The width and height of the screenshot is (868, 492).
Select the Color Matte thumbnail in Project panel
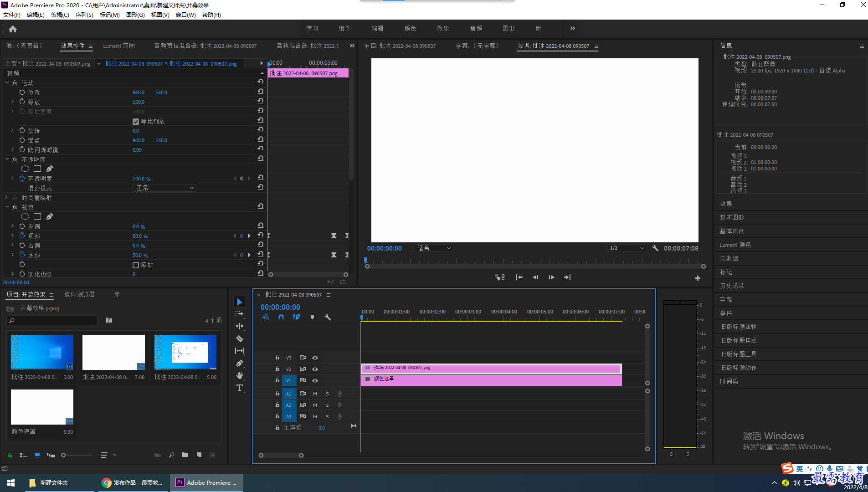(42, 407)
